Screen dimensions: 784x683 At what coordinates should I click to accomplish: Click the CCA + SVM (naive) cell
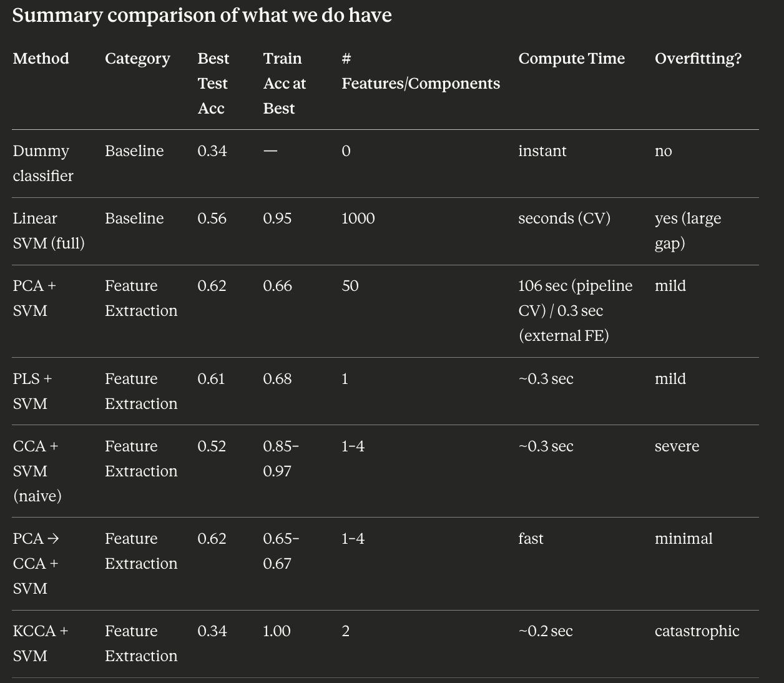(x=37, y=471)
